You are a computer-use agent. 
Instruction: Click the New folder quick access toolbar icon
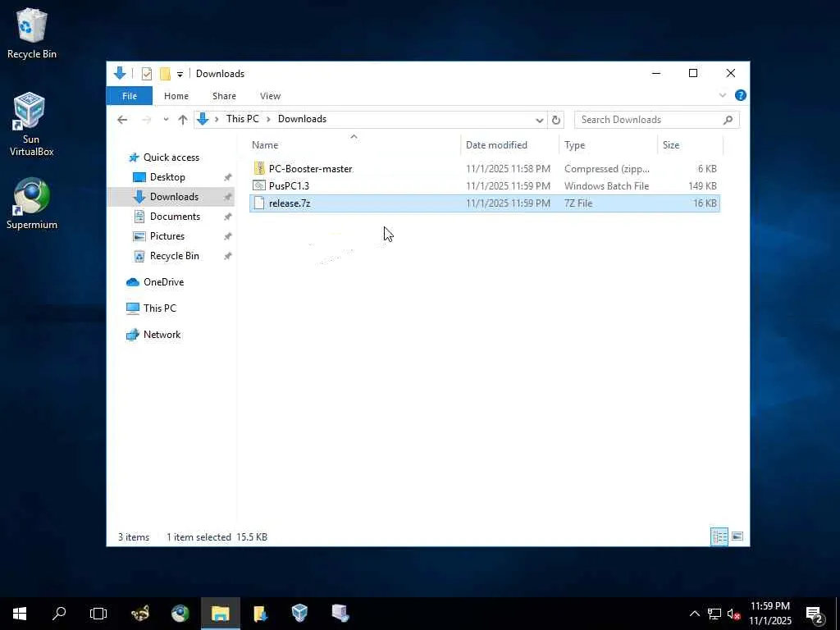point(165,73)
